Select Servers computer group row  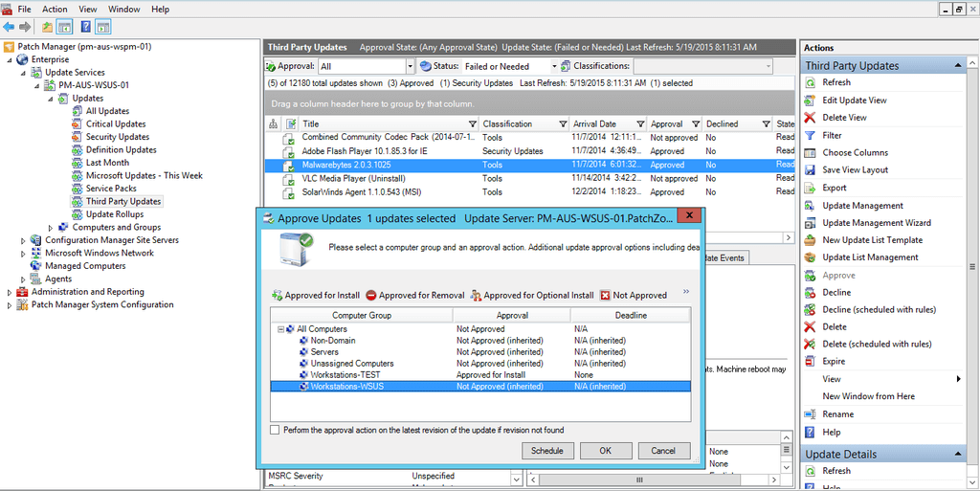click(x=480, y=352)
